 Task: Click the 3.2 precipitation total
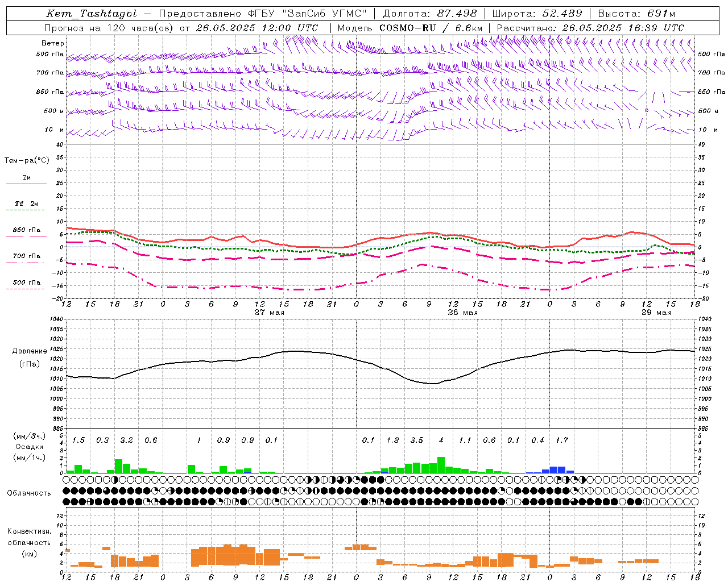click(127, 440)
